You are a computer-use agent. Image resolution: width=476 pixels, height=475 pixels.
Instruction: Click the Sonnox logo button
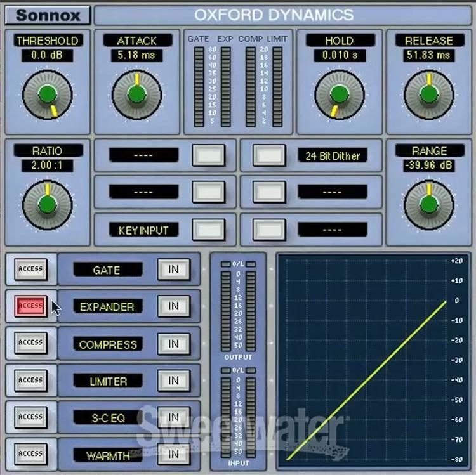tap(48, 15)
